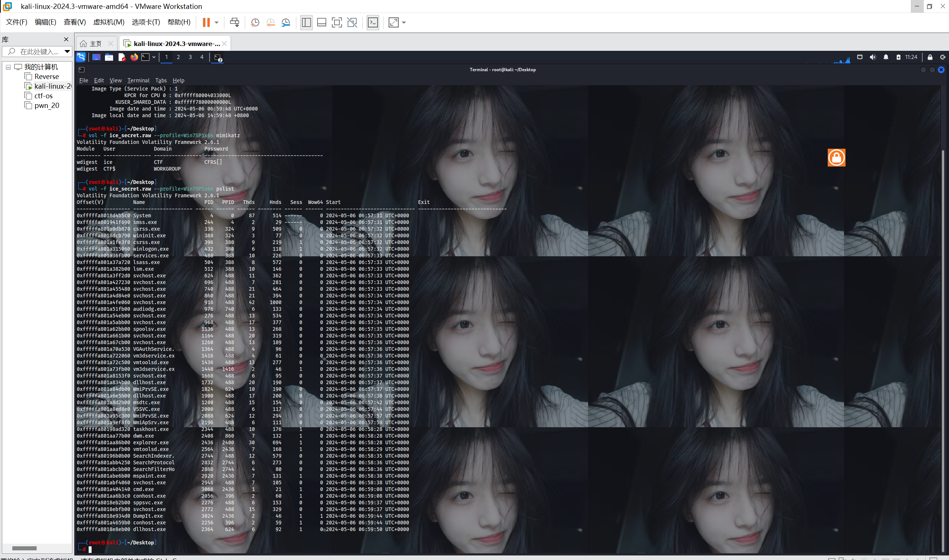Viewport: 949px width, 560px height.
Task: Click the stretch guest display icon
Action: point(393,23)
